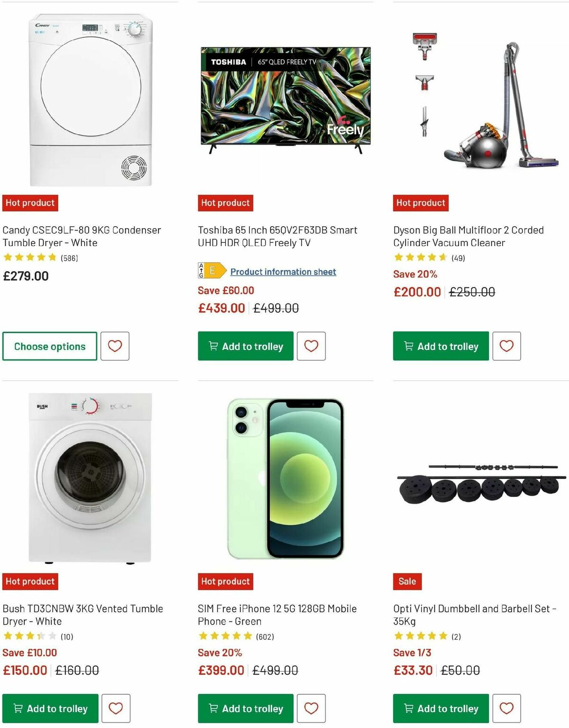Click the energy rating E label icon
The height and width of the screenshot is (728, 569).
[211, 271]
